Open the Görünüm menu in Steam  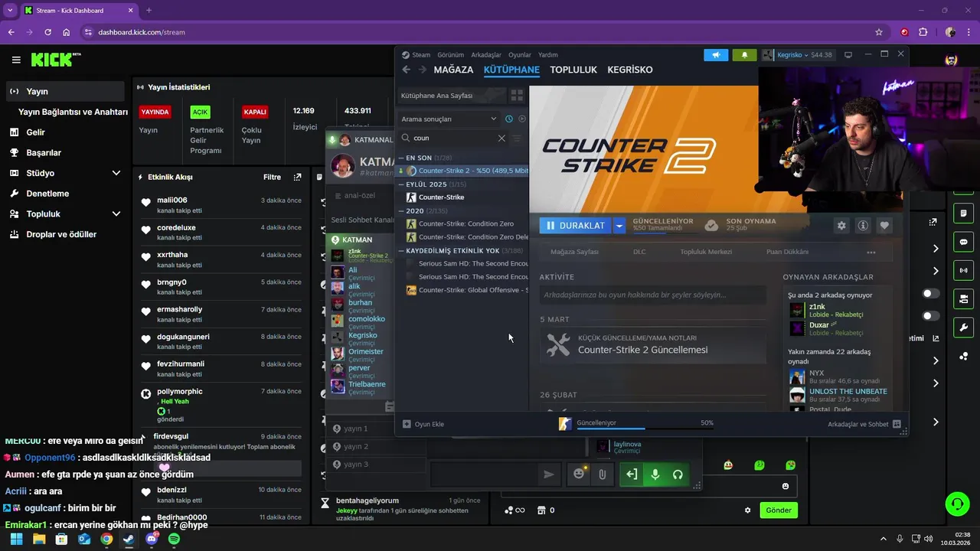[451, 55]
